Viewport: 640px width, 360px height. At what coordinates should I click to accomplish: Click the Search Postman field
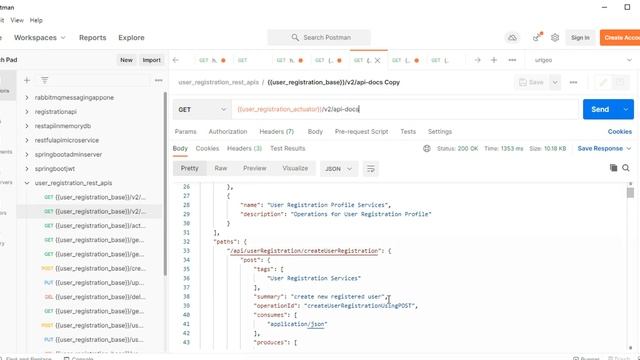pyautogui.click(x=319, y=38)
